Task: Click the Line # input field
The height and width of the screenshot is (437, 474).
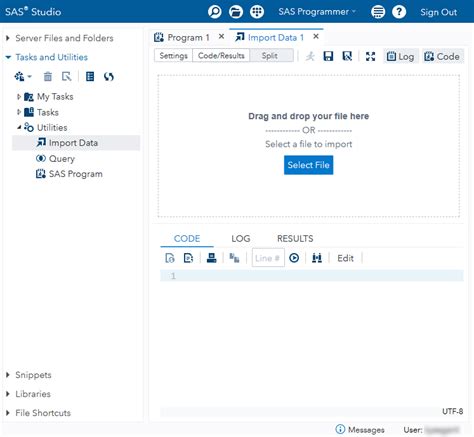Action: point(268,258)
